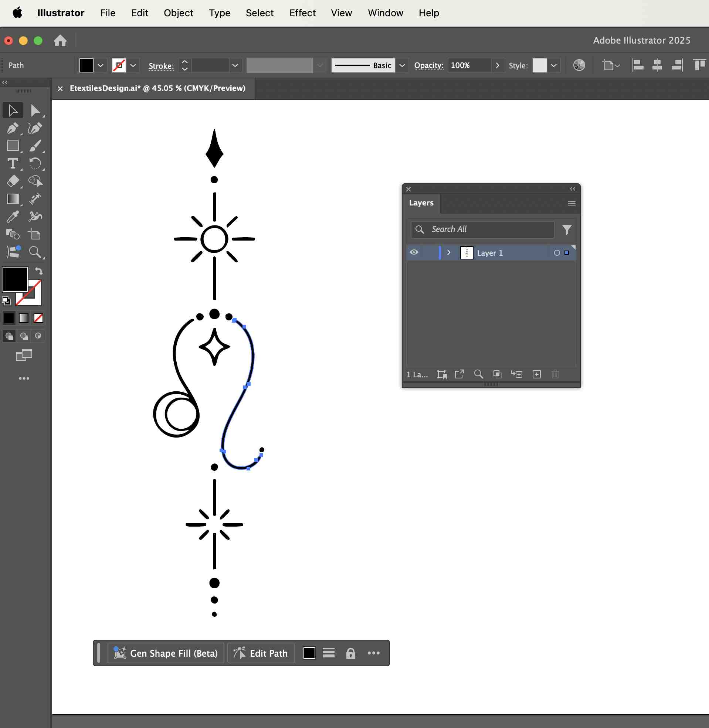Make clipping mask in Layers panel
The image size is (709, 728).
498,374
